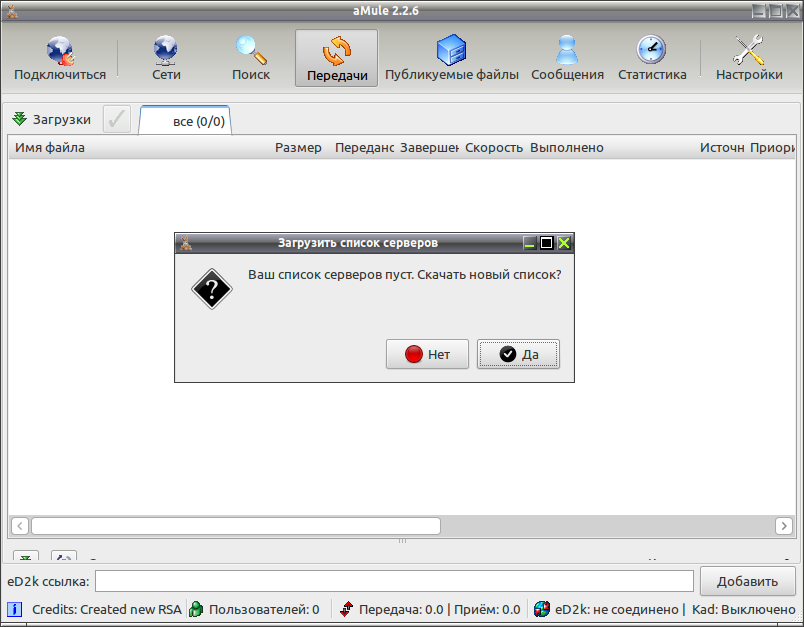Click the Пользователей: 0 status text
804x627 pixels.
point(264,609)
